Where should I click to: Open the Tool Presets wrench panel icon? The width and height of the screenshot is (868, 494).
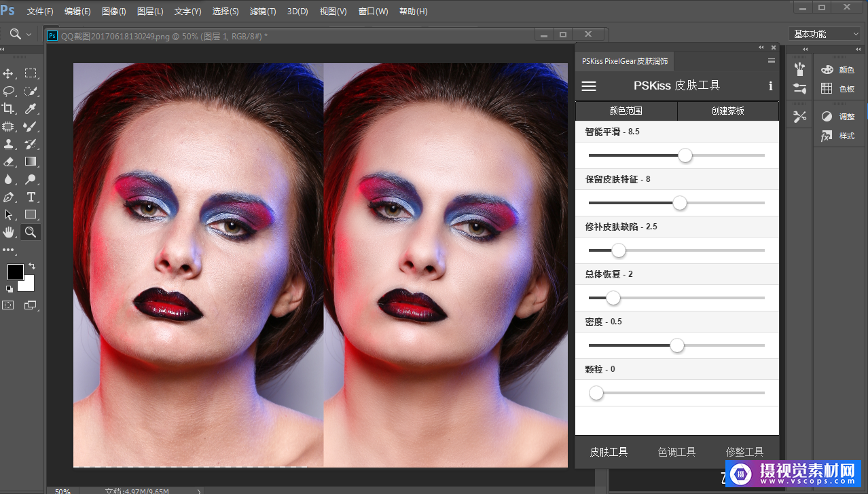pos(799,117)
